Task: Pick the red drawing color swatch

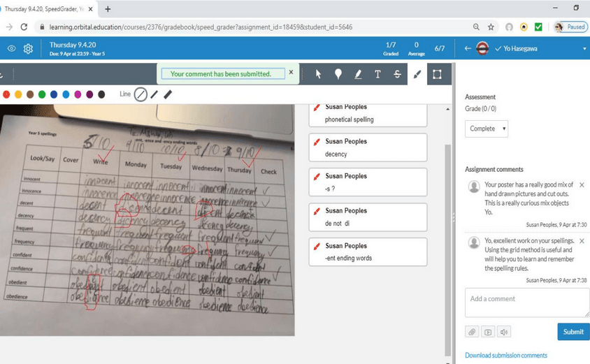Action: [x=6, y=94]
